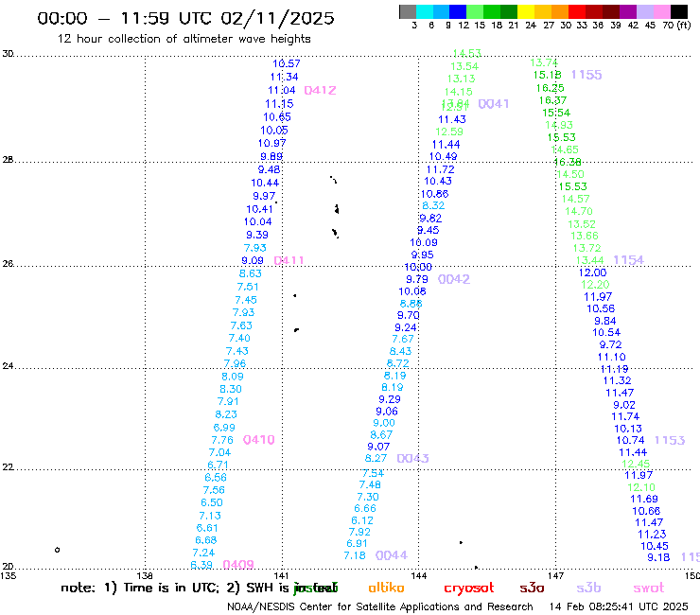The height and width of the screenshot is (615, 700).
Task: Select the 's3b' satellite legend label
Action: pos(588,588)
